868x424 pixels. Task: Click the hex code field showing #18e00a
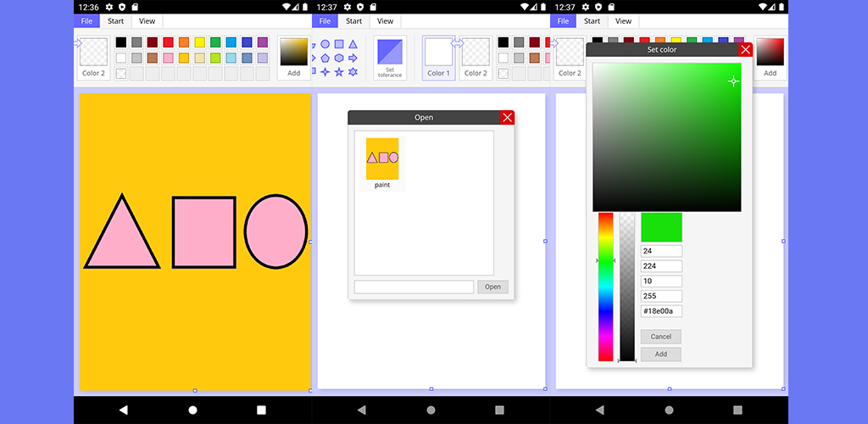tap(661, 311)
